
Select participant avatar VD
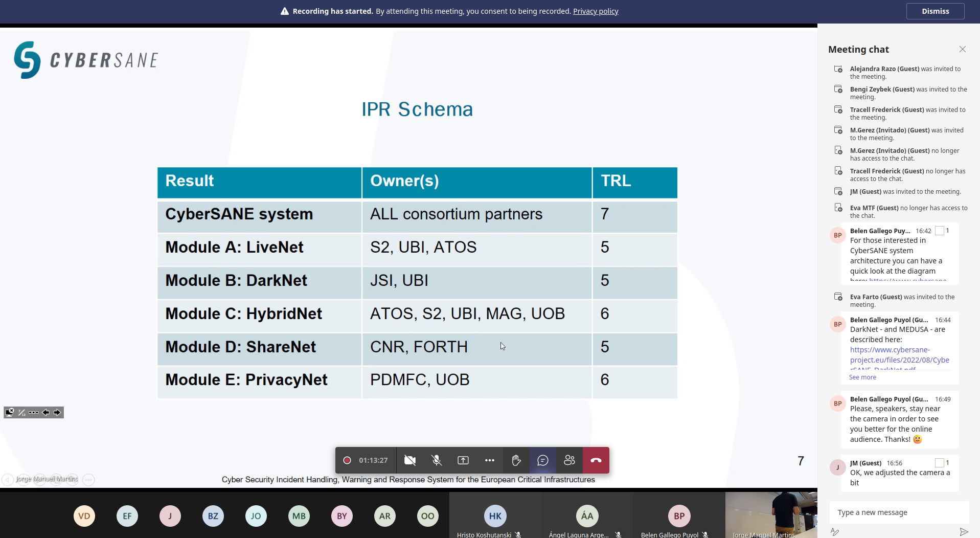[x=84, y=516]
